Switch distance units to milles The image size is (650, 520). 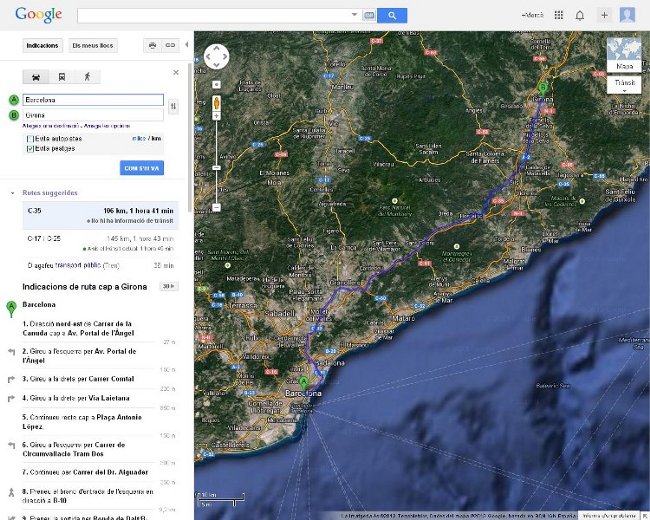(x=139, y=139)
